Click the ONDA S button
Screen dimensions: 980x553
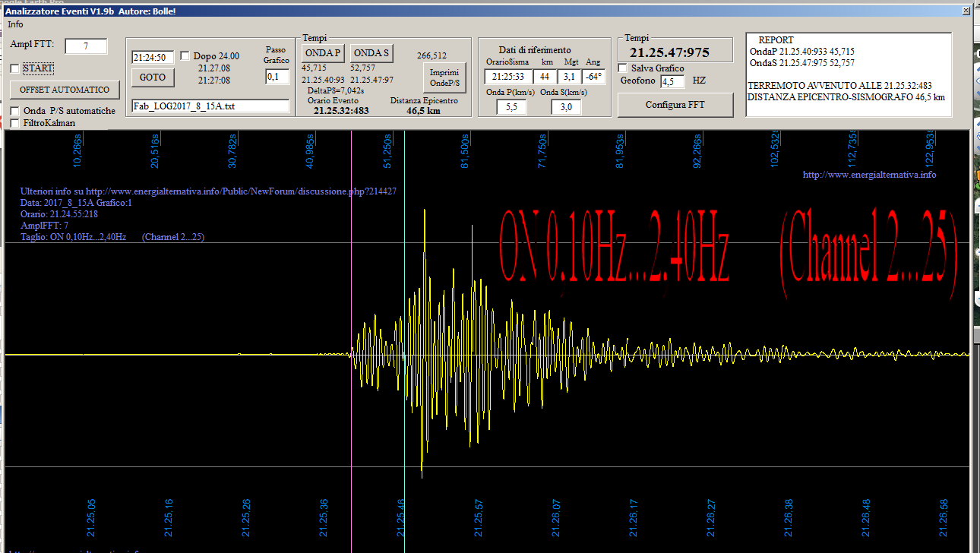point(371,53)
